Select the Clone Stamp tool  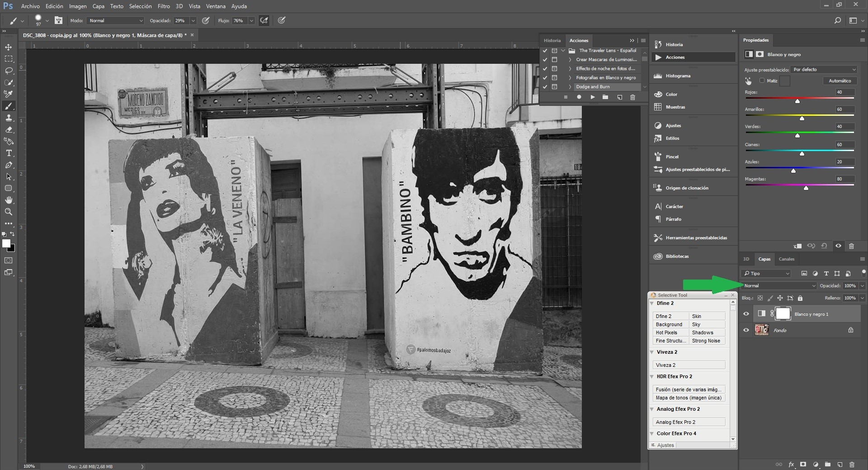(x=9, y=118)
